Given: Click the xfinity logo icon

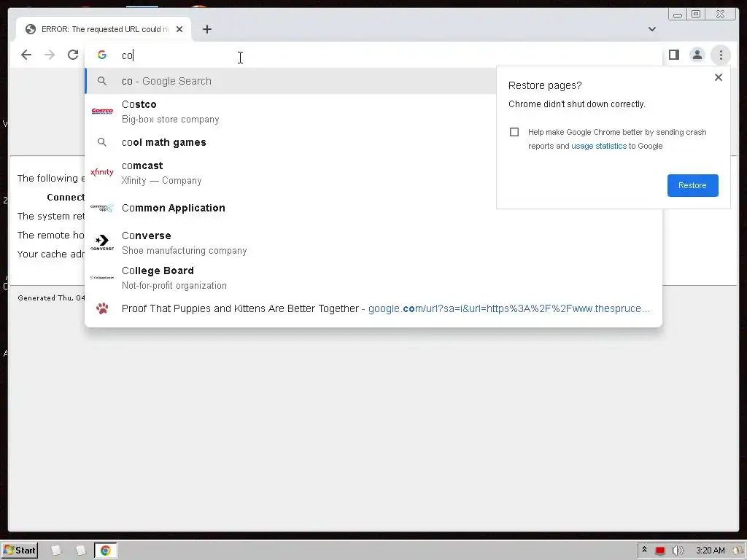Looking at the screenshot, I should tap(102, 172).
